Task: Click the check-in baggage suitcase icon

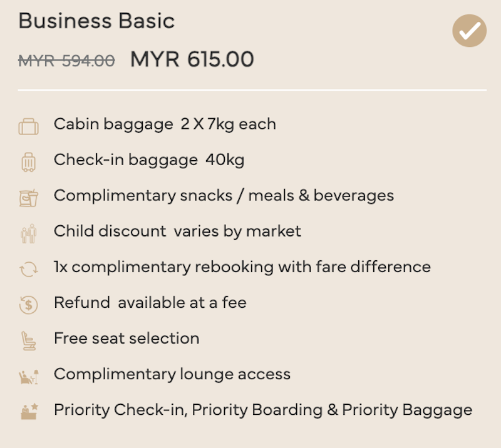Action: (x=28, y=162)
